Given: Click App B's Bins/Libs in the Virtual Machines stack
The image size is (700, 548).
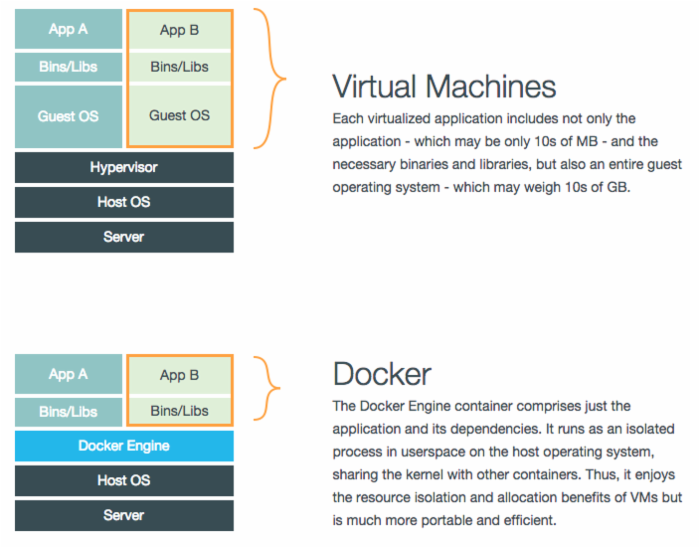Looking at the screenshot, I should [180, 67].
